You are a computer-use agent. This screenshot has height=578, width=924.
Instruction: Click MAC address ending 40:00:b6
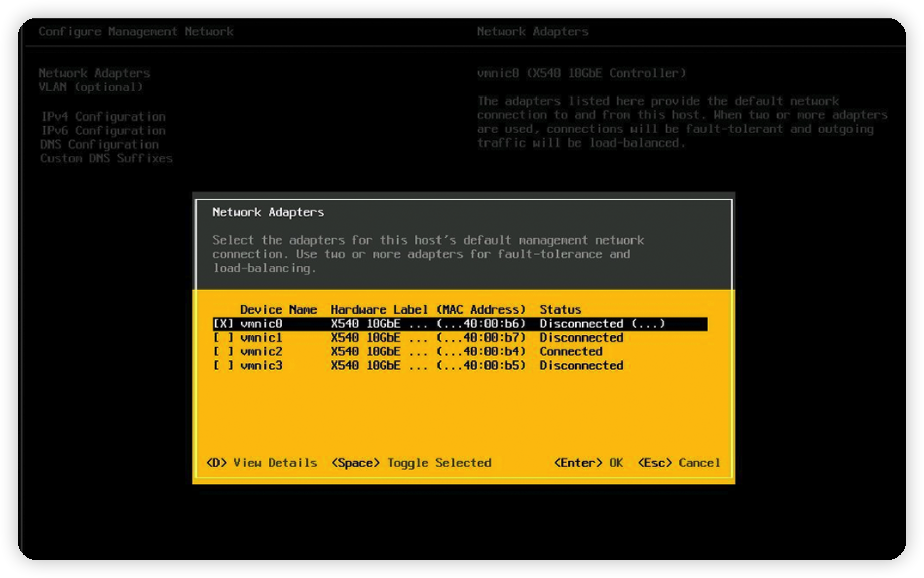point(481,324)
